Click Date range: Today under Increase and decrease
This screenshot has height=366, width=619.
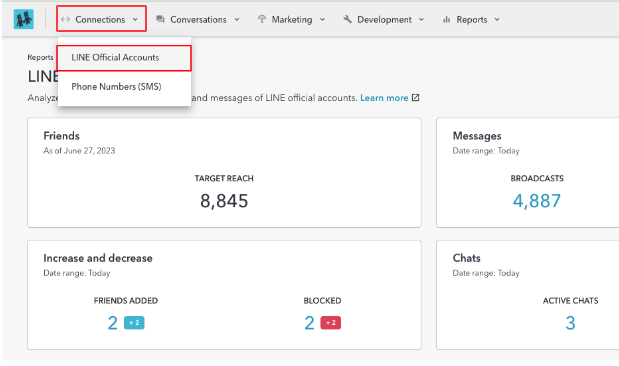coord(77,273)
